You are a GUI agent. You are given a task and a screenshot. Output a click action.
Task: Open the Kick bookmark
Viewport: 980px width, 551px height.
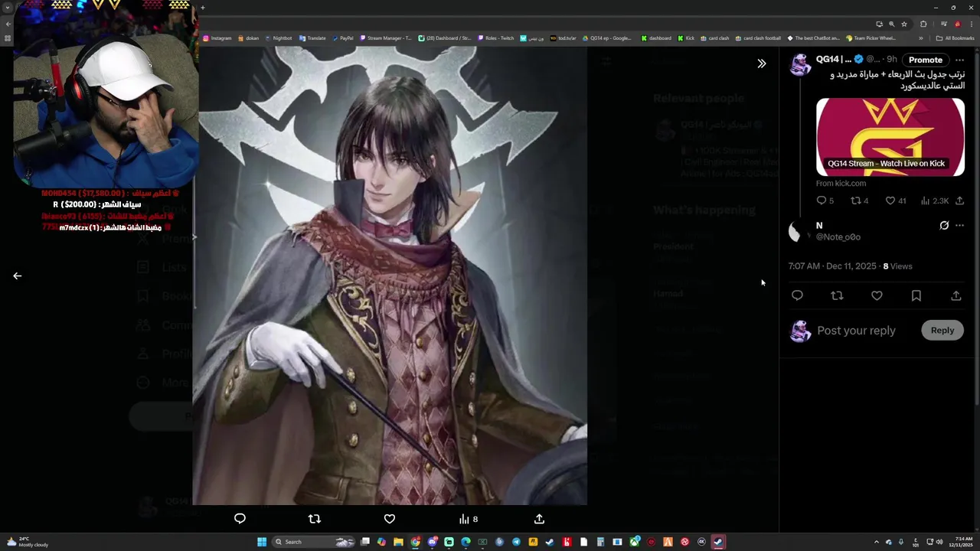pos(686,38)
